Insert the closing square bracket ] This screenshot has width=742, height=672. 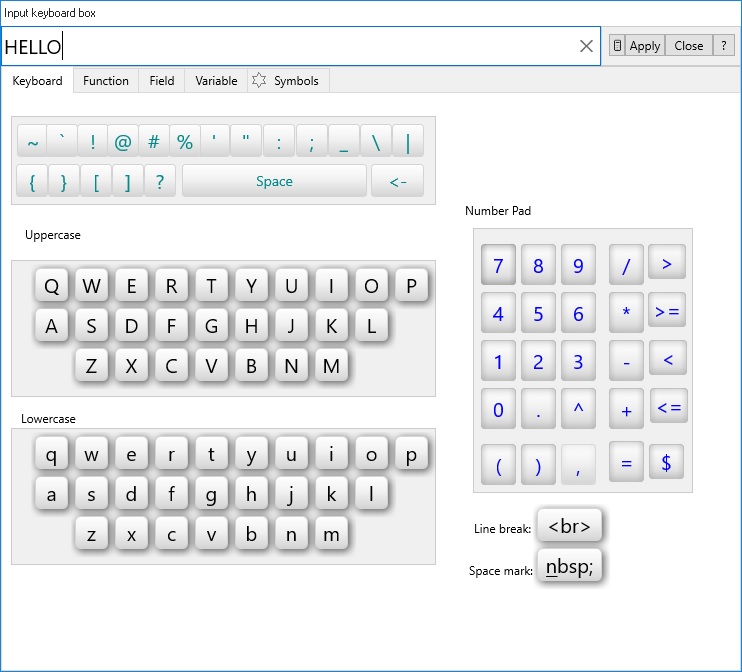tap(128, 181)
